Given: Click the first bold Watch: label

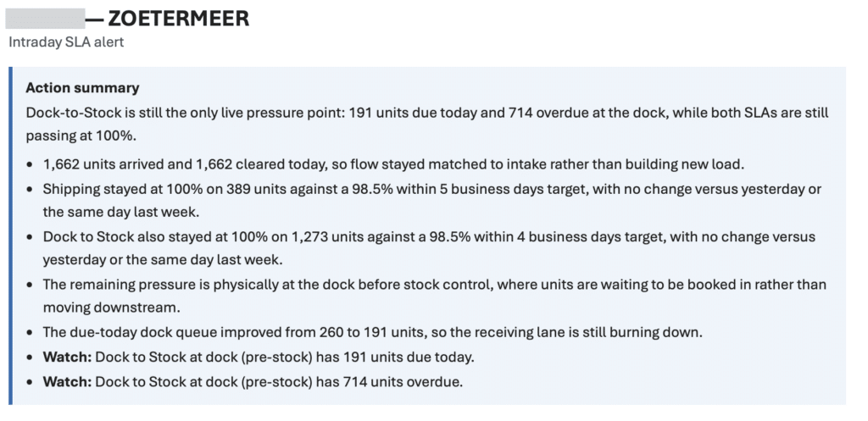Looking at the screenshot, I should pos(67,357).
